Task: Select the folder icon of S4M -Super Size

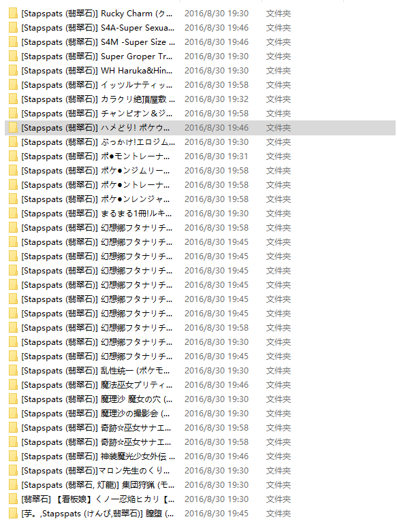Action: click(x=13, y=42)
